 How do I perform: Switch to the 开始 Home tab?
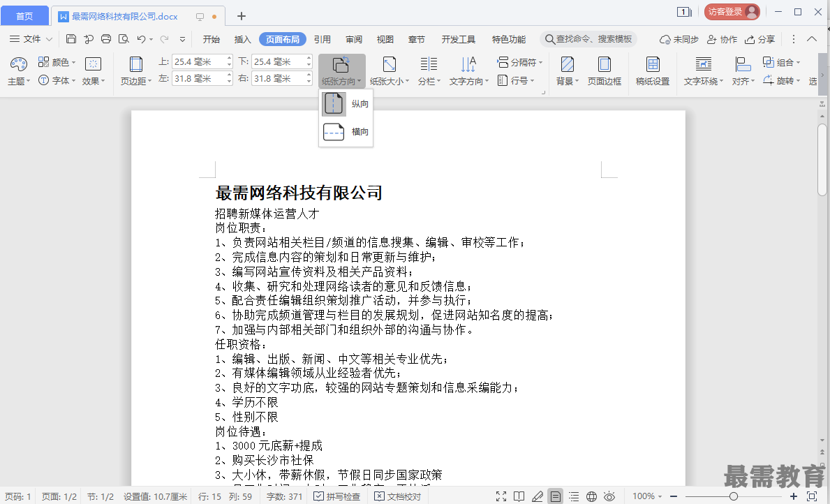[212, 39]
